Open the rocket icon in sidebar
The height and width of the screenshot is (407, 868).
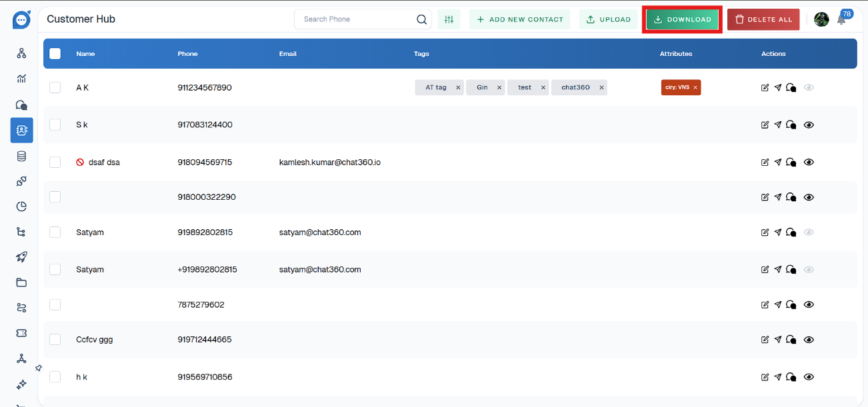(21, 257)
